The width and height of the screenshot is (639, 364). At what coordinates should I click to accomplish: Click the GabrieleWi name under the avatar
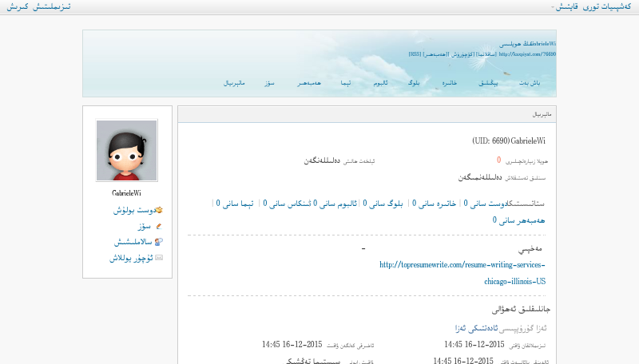127,193
